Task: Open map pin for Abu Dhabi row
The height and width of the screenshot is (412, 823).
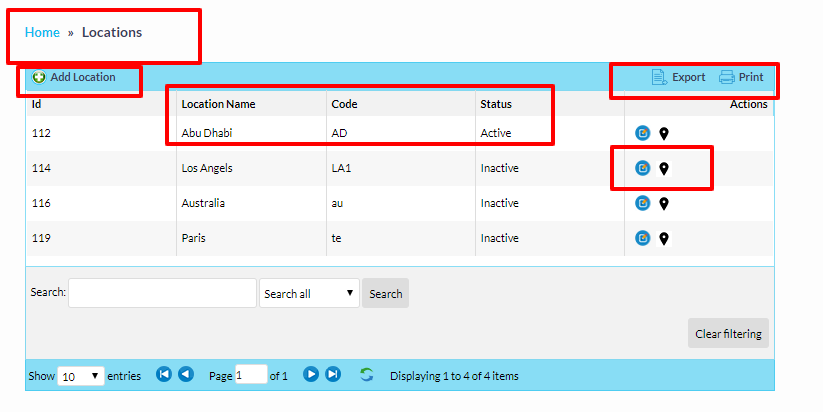Action: coord(663,133)
